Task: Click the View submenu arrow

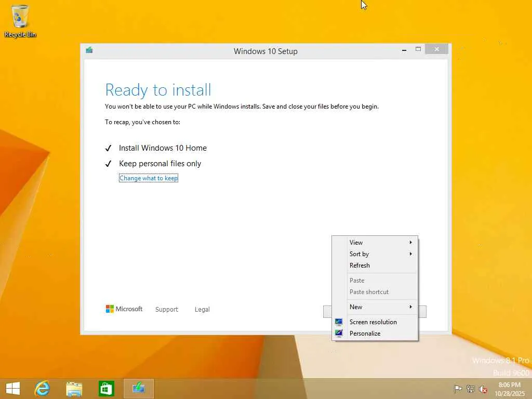Action: 410,242
